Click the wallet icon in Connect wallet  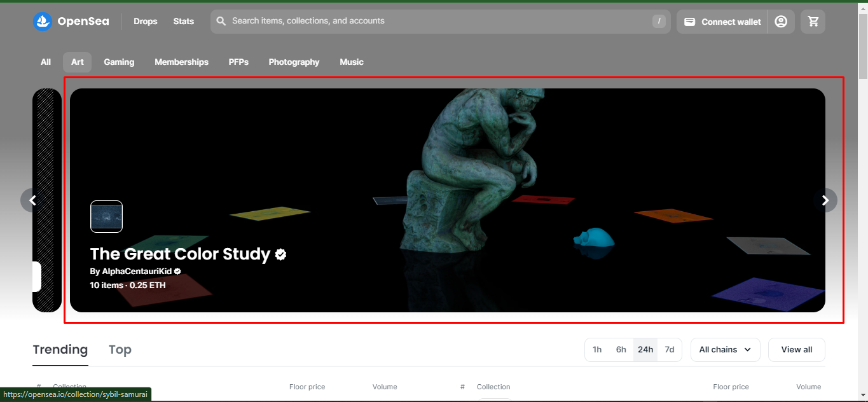point(689,22)
